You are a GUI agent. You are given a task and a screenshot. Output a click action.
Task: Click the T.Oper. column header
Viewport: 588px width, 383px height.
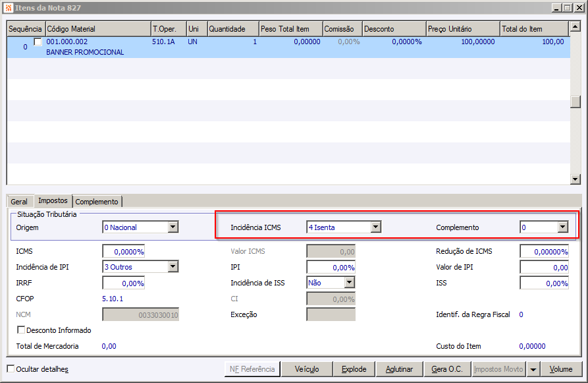pyautogui.click(x=169, y=29)
